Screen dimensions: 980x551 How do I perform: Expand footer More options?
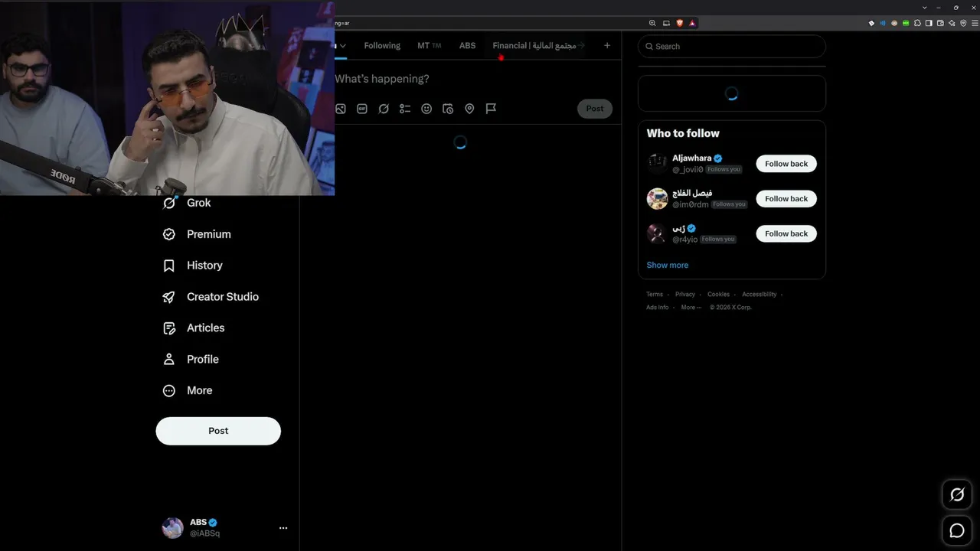(691, 308)
